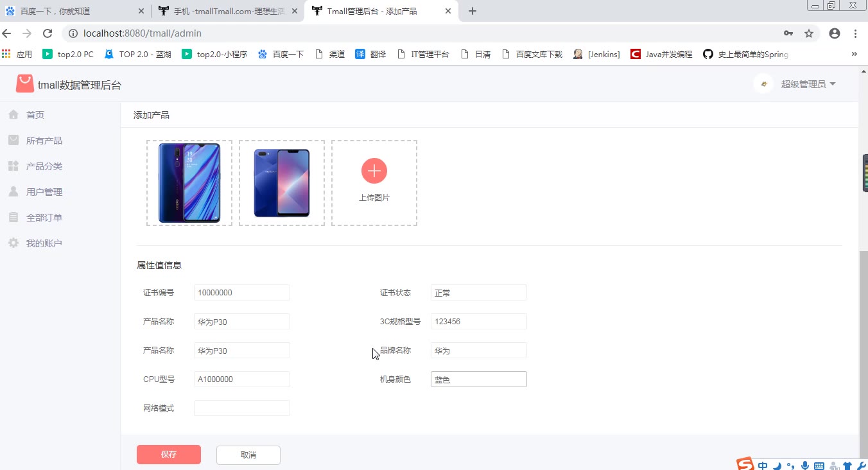The width and height of the screenshot is (868, 470).
Task: Expand the 超级管理员 dropdown
Action: pos(808,84)
